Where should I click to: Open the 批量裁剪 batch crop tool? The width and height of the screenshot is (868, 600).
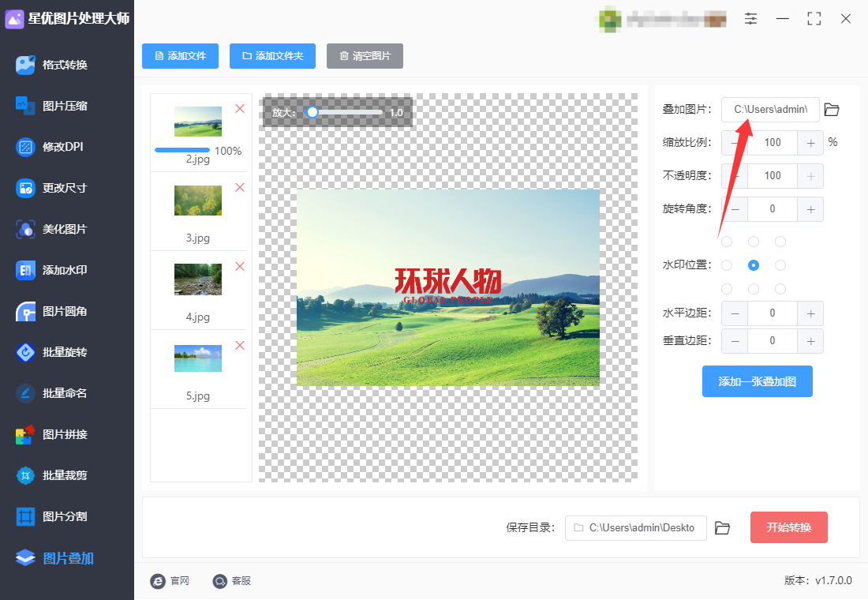[51, 475]
